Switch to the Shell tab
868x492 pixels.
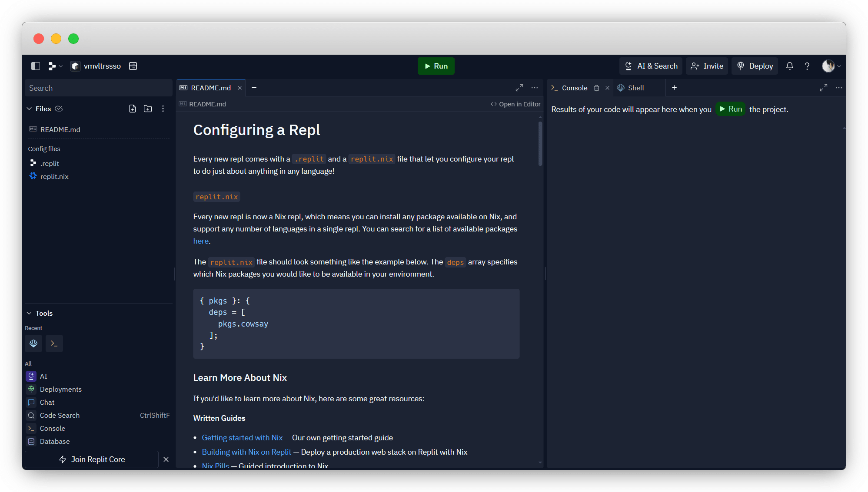click(635, 88)
